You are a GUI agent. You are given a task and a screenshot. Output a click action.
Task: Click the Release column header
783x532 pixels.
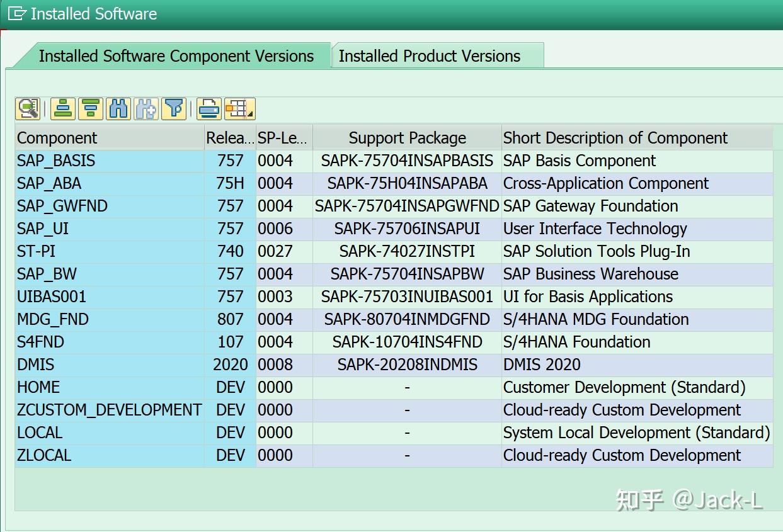pyautogui.click(x=230, y=138)
